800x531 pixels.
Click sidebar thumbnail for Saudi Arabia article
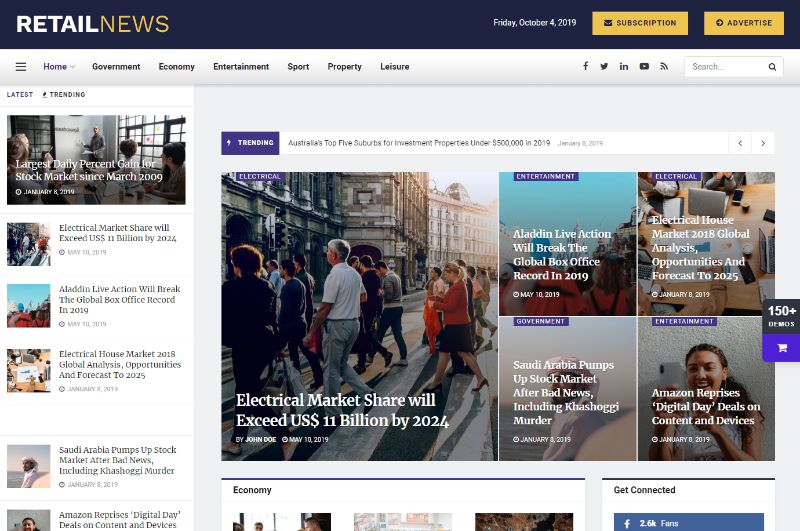click(29, 466)
